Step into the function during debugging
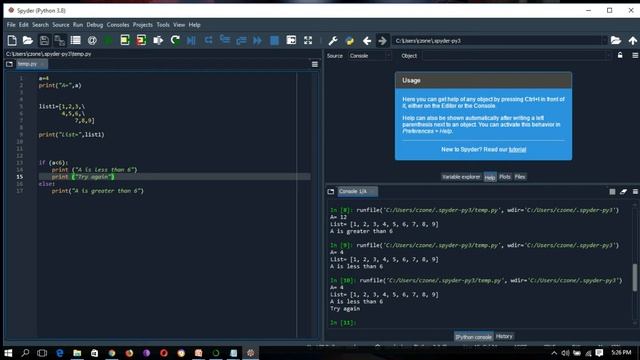Image resolution: width=640 pixels, height=360 pixels. (224, 40)
